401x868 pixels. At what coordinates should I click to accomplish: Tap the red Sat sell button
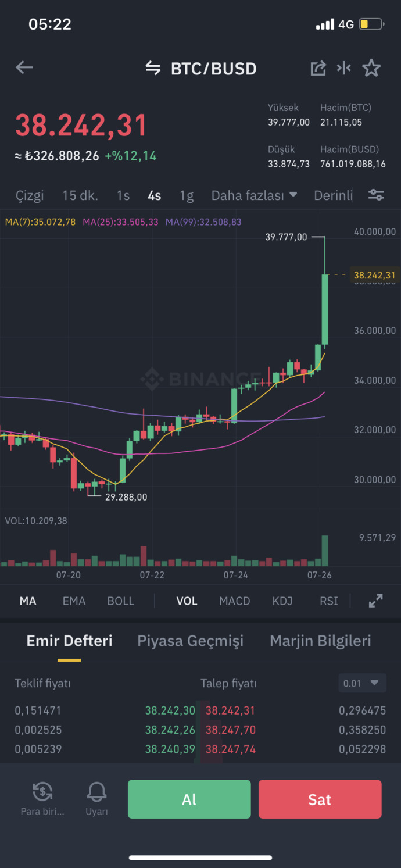(x=320, y=799)
